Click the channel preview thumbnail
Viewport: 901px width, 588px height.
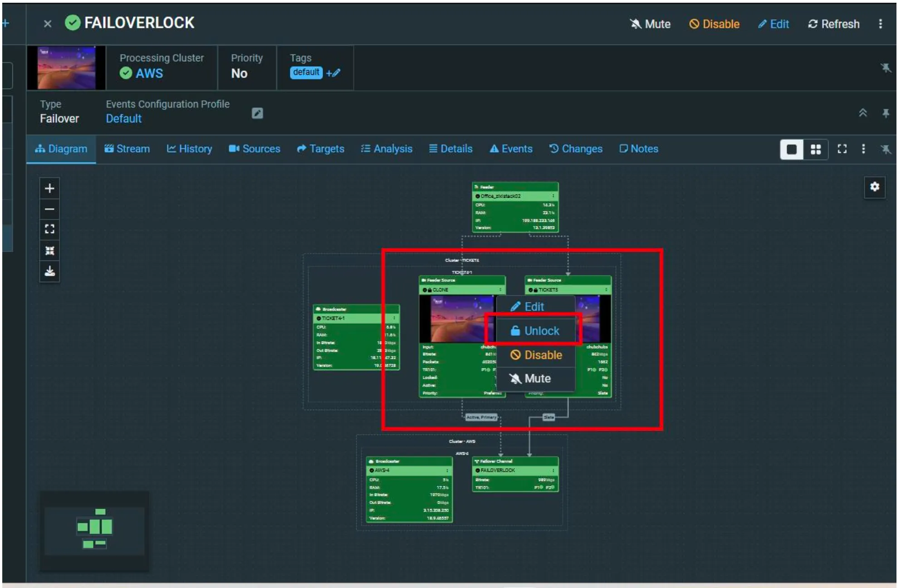(67, 68)
